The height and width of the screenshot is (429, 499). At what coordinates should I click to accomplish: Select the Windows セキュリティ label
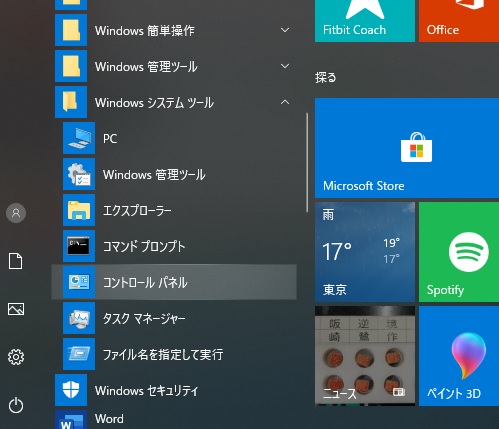[146, 391]
